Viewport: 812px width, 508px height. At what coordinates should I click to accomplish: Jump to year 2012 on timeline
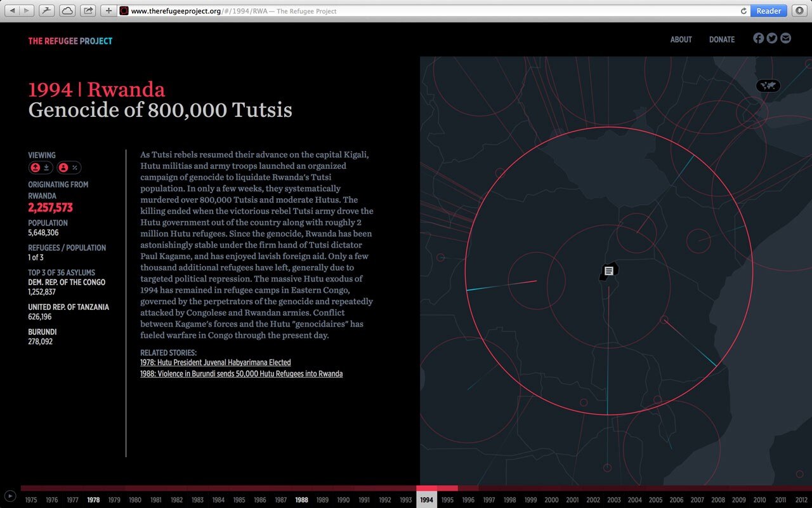pyautogui.click(x=801, y=500)
